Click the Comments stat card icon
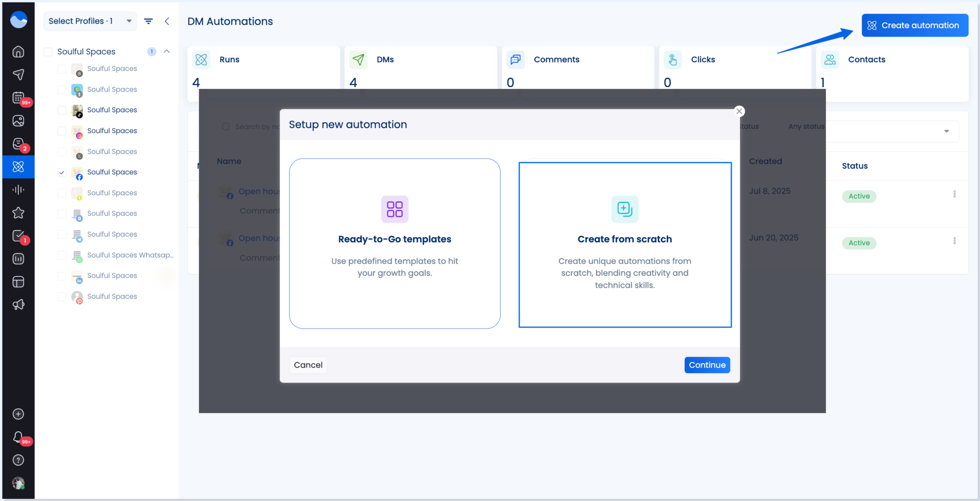The image size is (980, 501). pyautogui.click(x=515, y=60)
